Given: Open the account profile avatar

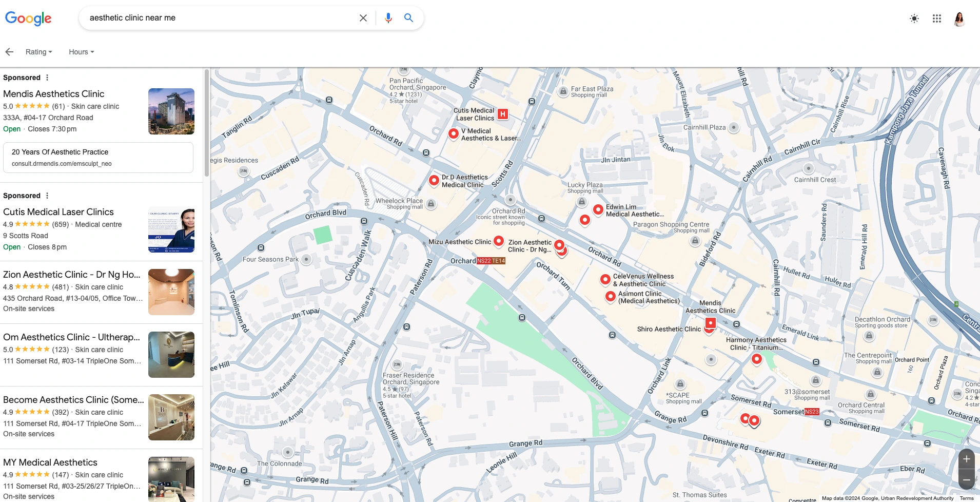Looking at the screenshot, I should click(959, 19).
